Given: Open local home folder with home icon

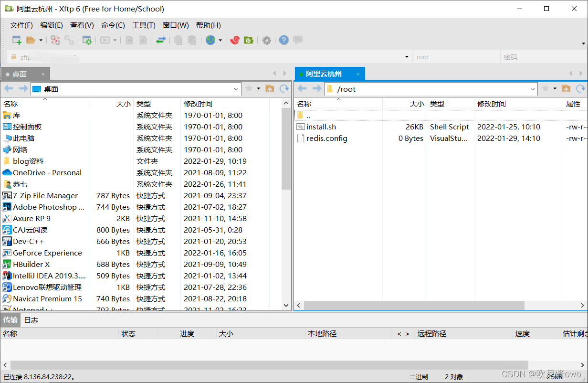Looking at the screenshot, I should pos(270,89).
